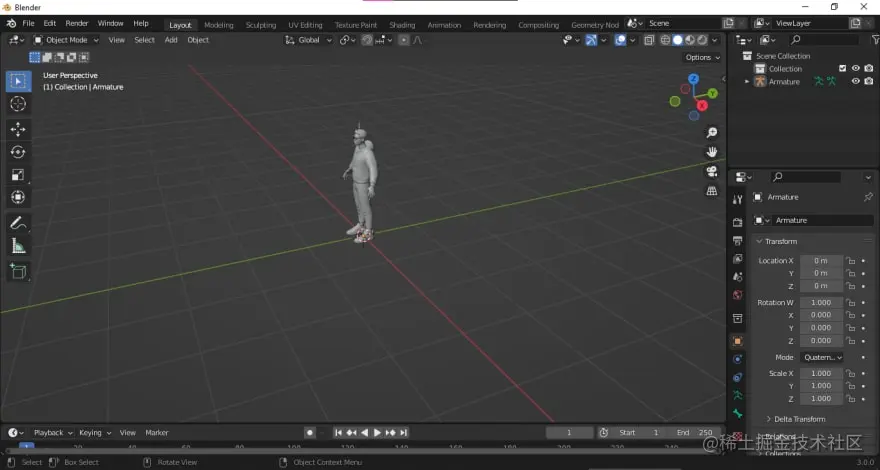Screen dimensions: 880x470
Task: Click the blue Z axis gizmo ball
Action: pos(694,79)
